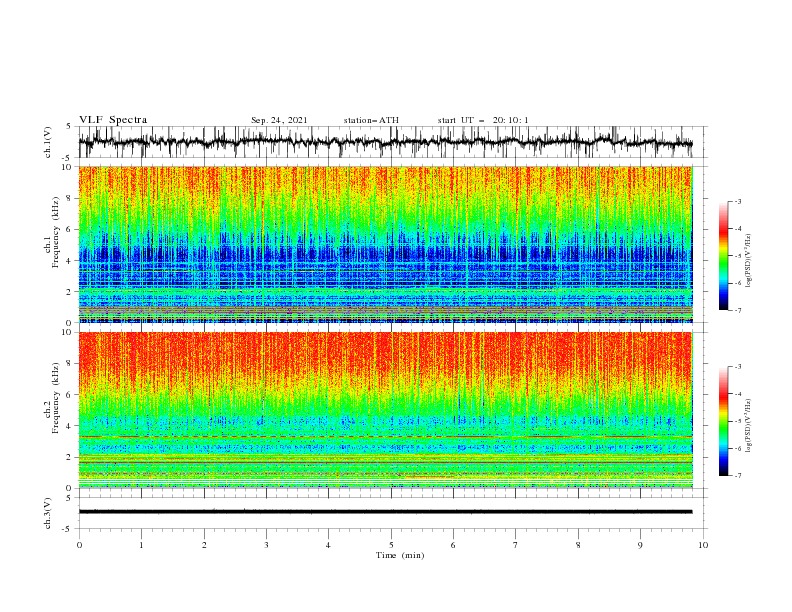
Task: Click the ch.1 voltage waveform trace
Action: coord(385,142)
